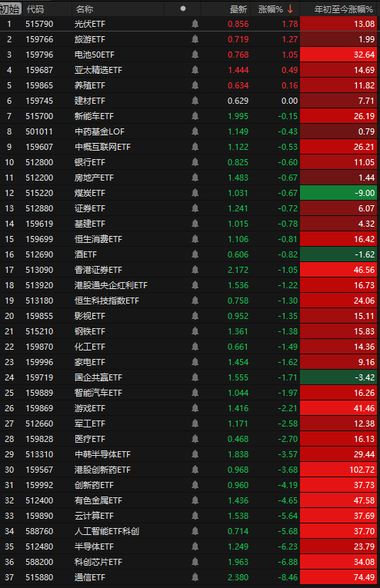Click the bell icon for 港股创新药ETF
Image resolution: width=380 pixels, height=588 pixels.
195,470
